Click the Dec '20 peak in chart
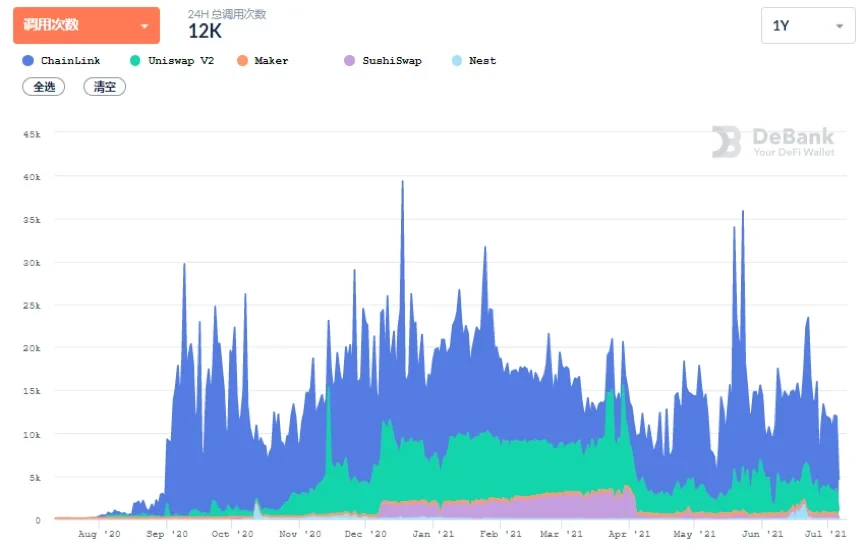The image size is (864, 550). pos(402,183)
